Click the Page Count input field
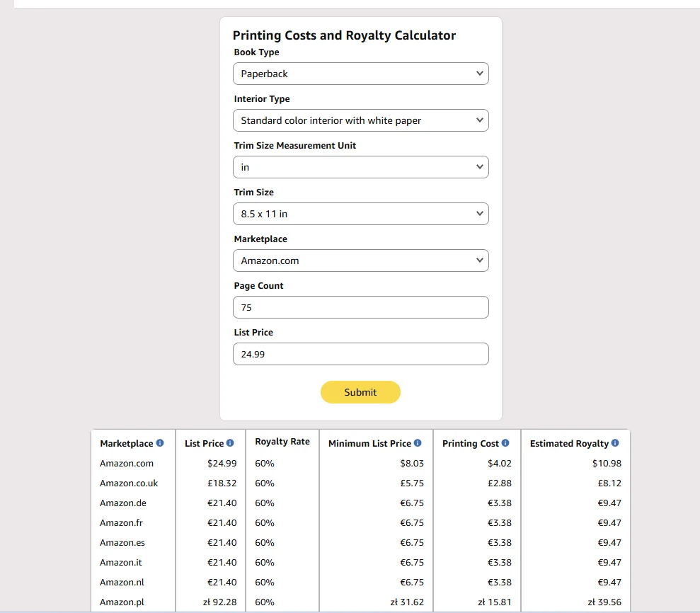Image resolution: width=700 pixels, height=613 pixels. click(361, 307)
